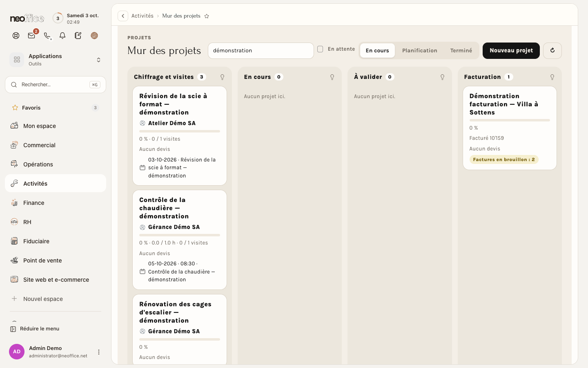The height and width of the screenshot is (368, 588).
Task: Go back using the breadcrumb arrow button
Action: coord(123,16)
